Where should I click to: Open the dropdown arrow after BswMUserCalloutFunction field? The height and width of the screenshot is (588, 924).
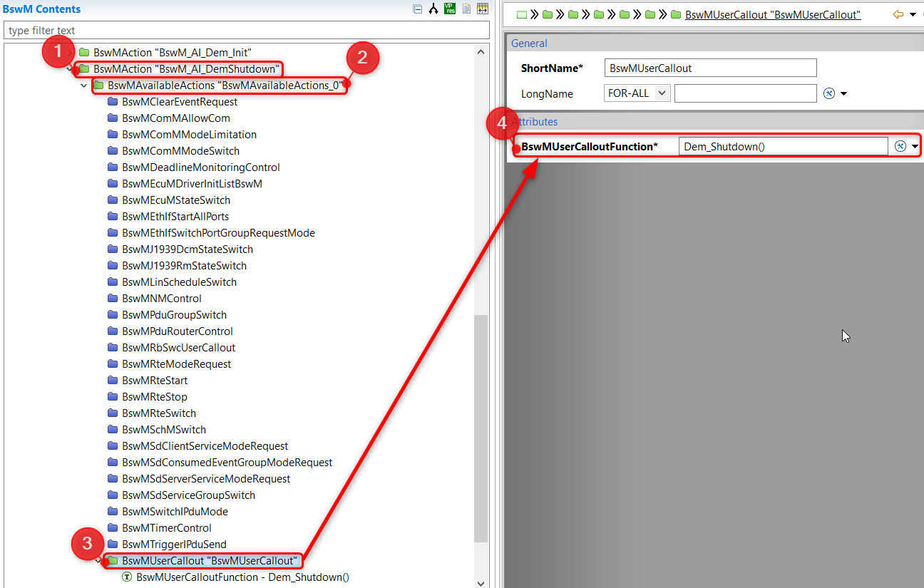pos(915,147)
